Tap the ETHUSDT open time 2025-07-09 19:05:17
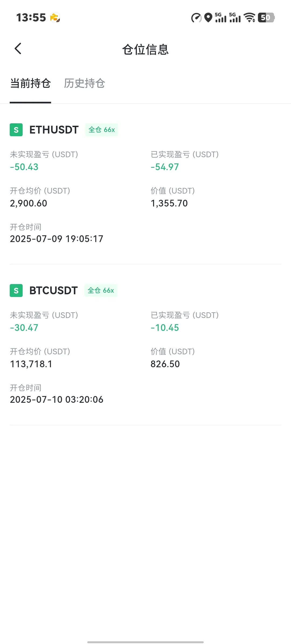Image resolution: width=291 pixels, height=644 pixels. point(57,239)
